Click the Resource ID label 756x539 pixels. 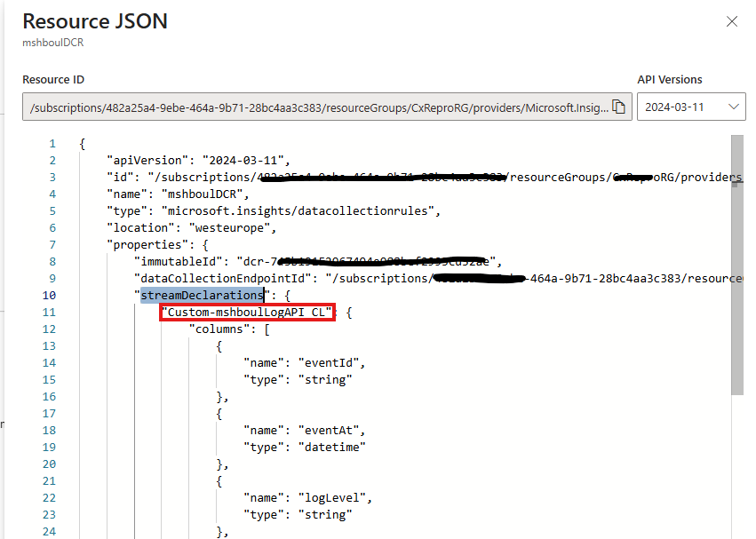(53, 80)
